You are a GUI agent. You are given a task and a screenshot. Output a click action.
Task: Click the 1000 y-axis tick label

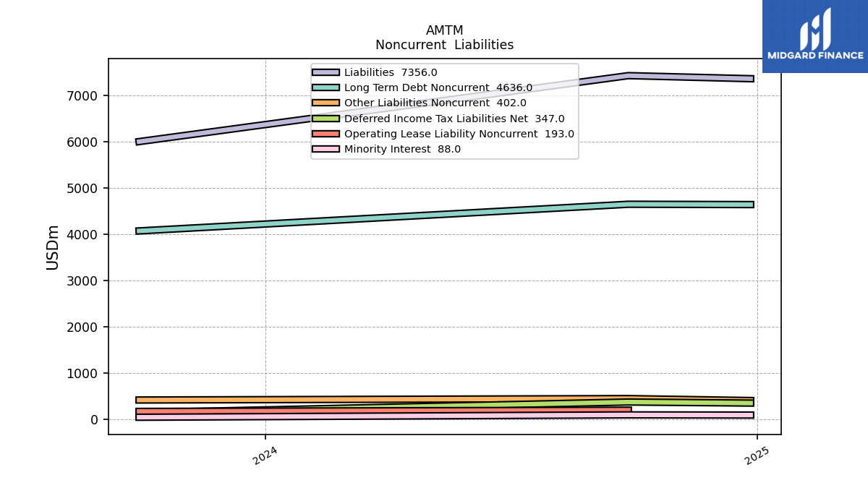click(84, 373)
